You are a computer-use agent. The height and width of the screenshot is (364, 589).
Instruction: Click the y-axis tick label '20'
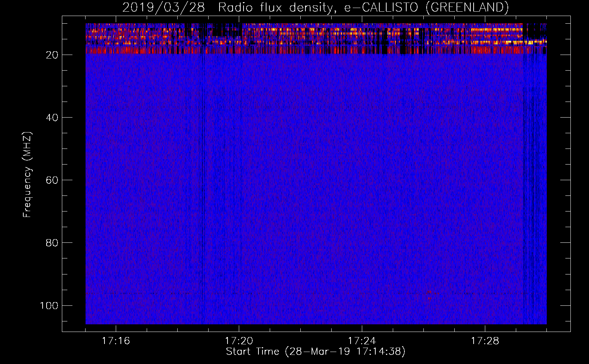pyautogui.click(x=52, y=55)
